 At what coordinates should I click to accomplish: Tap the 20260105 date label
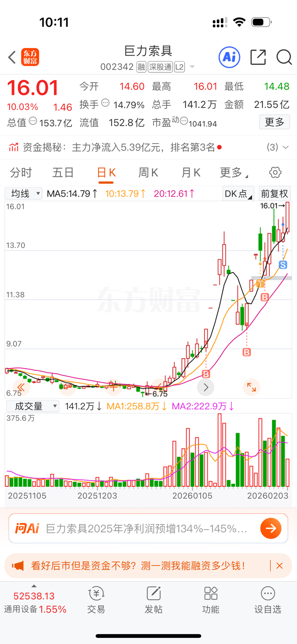pyautogui.click(x=192, y=496)
